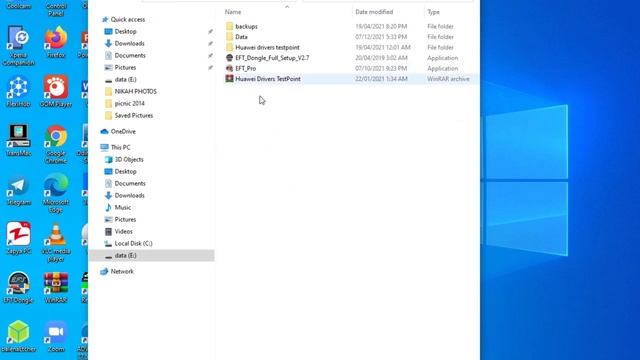This screenshot has height=360, width=640.
Task: Open data (E:) under Quick access
Action: click(x=125, y=79)
